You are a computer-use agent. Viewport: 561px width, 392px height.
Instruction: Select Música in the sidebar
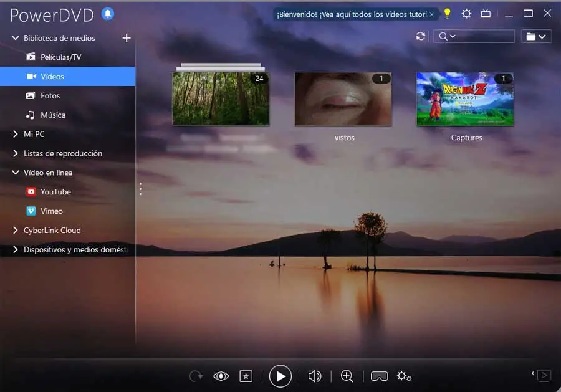click(x=53, y=115)
